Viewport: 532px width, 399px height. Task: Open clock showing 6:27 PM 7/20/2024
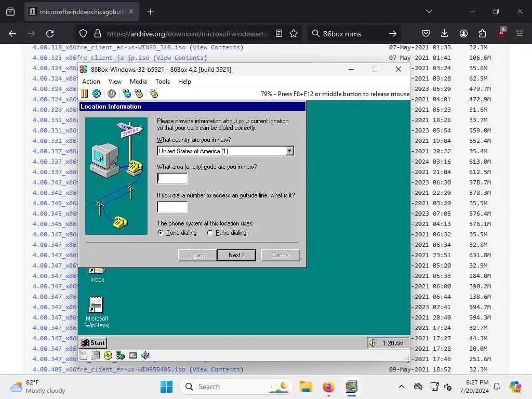coord(474,387)
